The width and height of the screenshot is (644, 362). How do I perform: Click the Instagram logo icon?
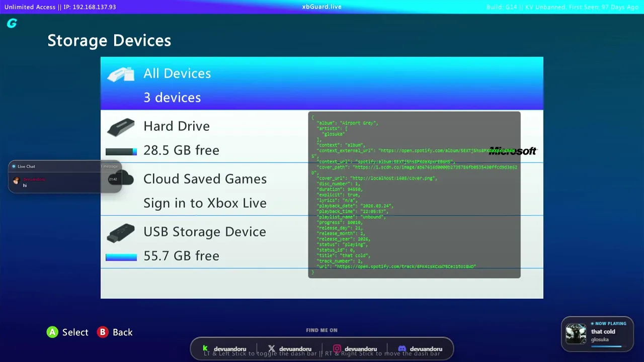click(x=337, y=348)
